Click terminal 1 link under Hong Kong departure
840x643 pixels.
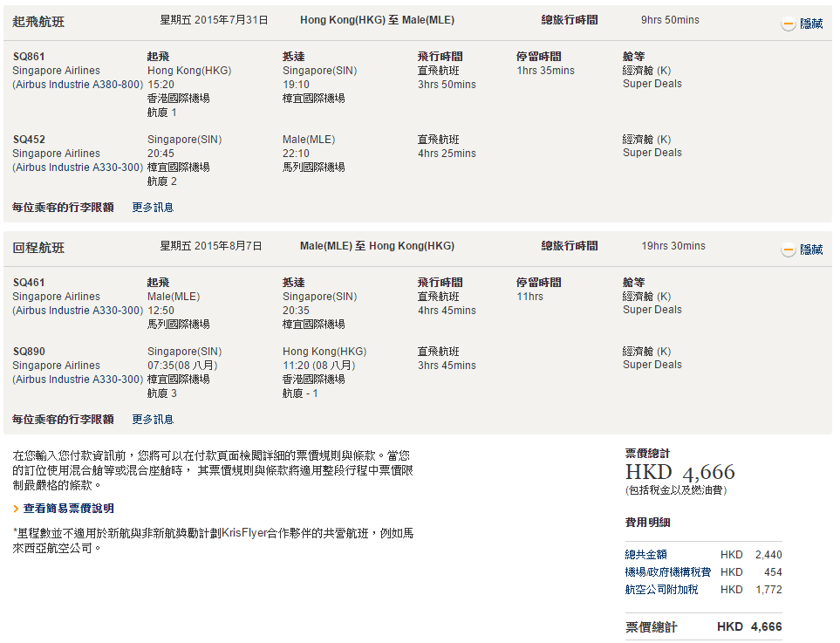pos(174,113)
